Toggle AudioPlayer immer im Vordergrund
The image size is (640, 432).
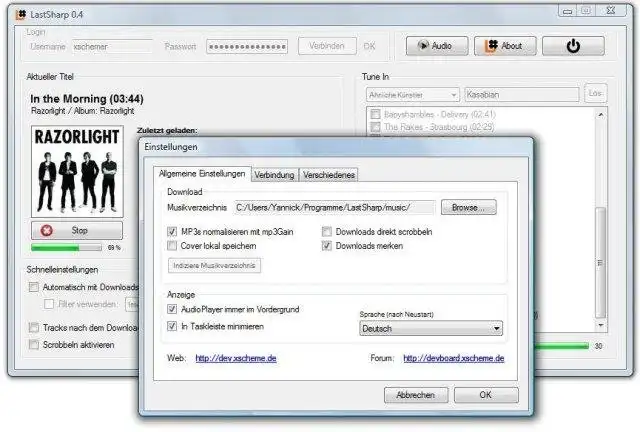172,309
